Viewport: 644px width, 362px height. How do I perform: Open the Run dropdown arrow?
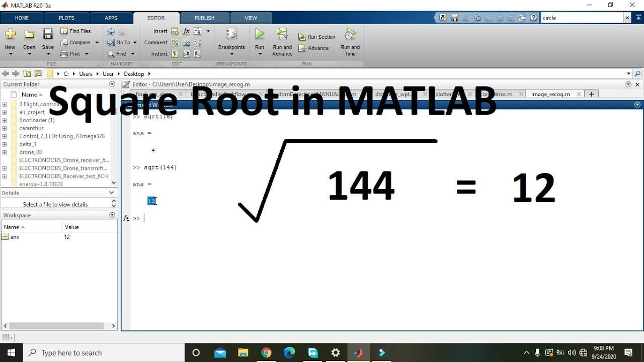(x=260, y=54)
